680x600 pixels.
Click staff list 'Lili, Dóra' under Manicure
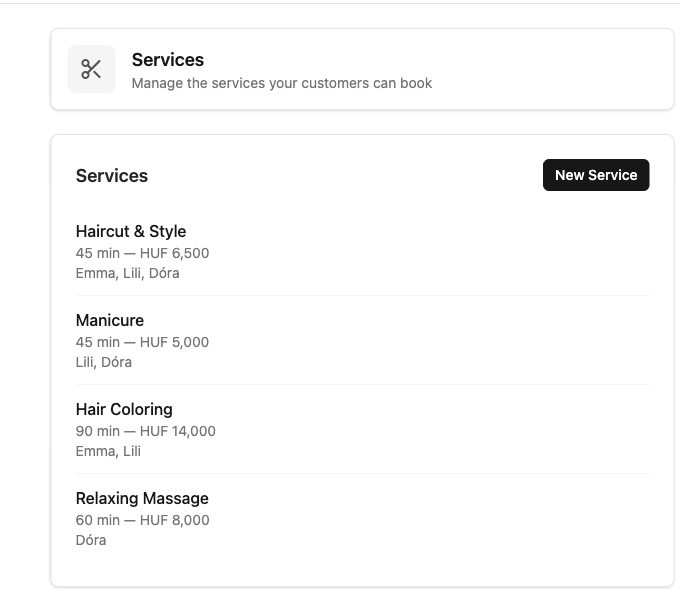click(x=104, y=362)
